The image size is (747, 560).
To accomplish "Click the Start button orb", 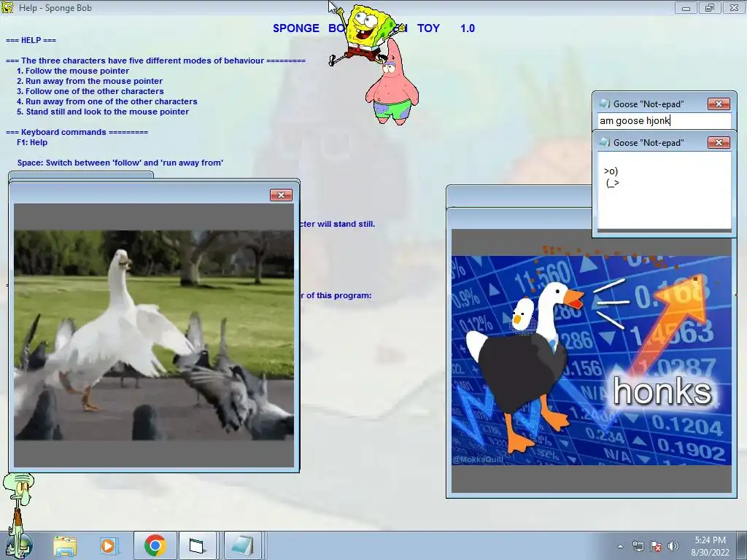I will 20,545.
